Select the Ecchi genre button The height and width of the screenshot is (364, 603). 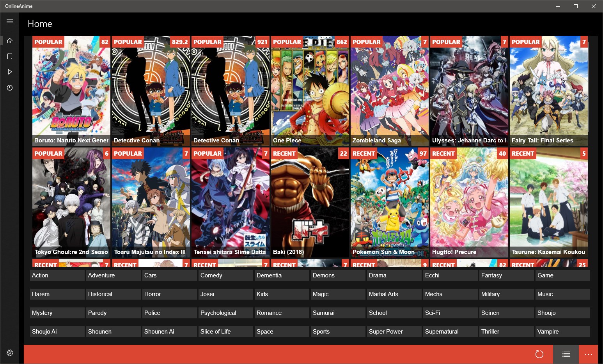coord(450,275)
